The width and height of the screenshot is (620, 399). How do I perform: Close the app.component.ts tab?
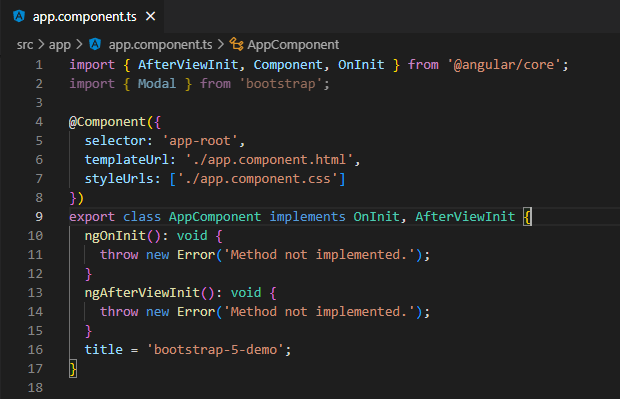click(x=150, y=17)
